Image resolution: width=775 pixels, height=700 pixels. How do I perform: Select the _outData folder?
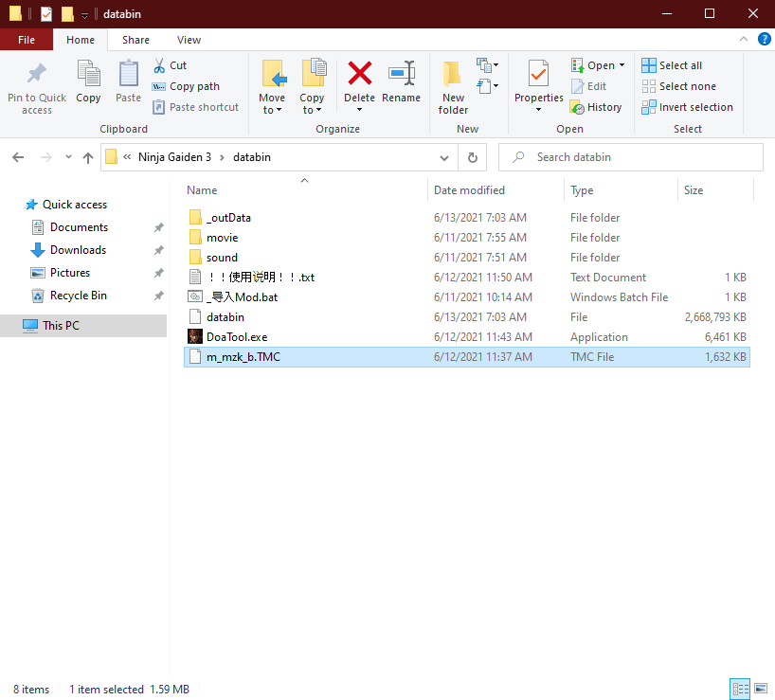tap(466, 218)
